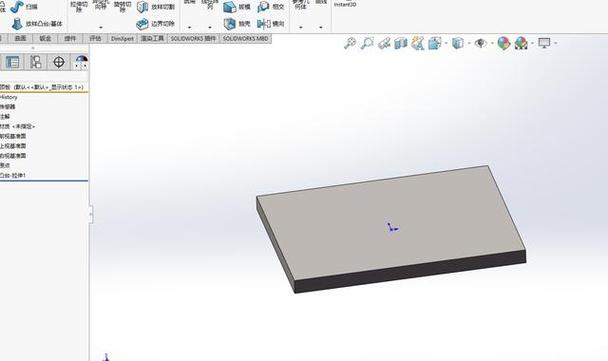608x361 pixels.
Task: Open the Linear Pattern dropdown arrow
Action: [x=210, y=27]
